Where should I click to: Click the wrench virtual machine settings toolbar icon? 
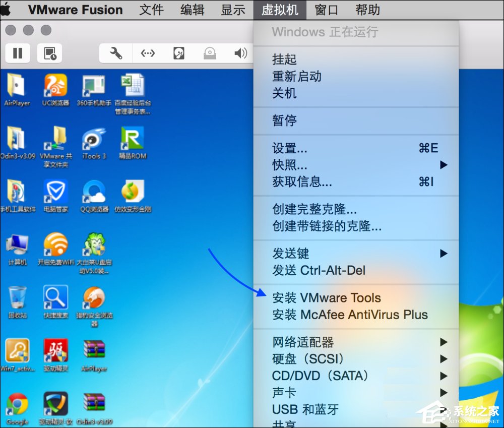(x=115, y=53)
